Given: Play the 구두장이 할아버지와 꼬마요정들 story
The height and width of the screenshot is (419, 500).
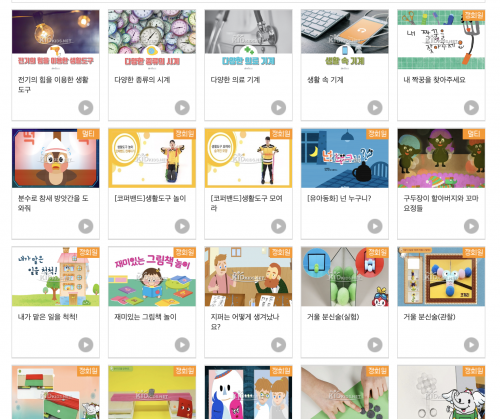Looking at the screenshot, I should tap(471, 226).
